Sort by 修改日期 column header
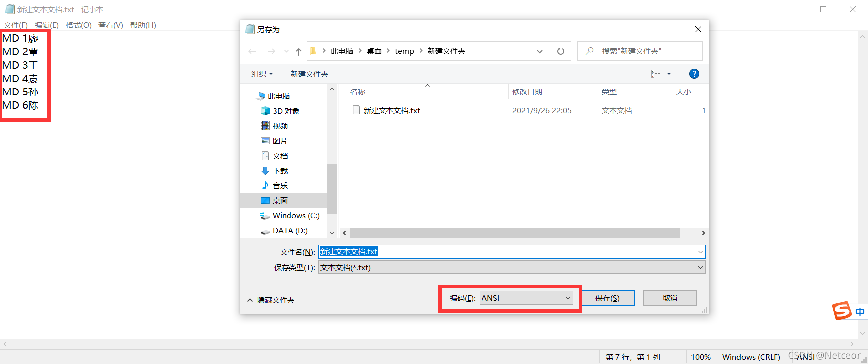 [527, 91]
